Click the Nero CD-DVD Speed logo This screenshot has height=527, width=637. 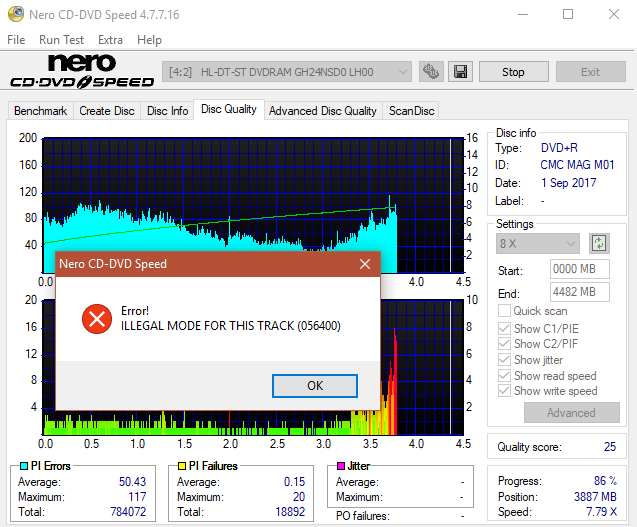point(82,71)
